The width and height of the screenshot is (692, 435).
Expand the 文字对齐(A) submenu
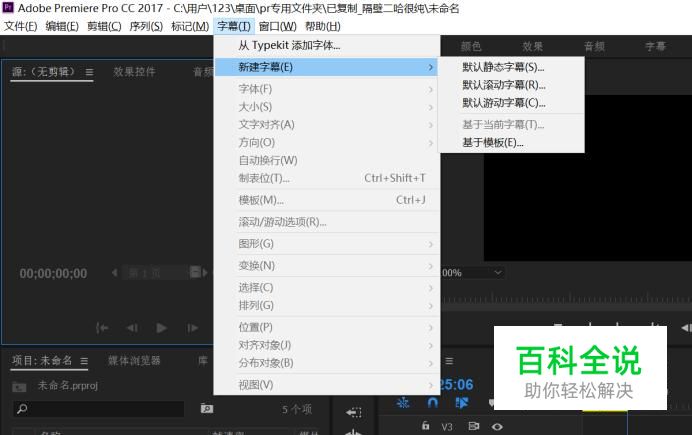tap(327, 125)
